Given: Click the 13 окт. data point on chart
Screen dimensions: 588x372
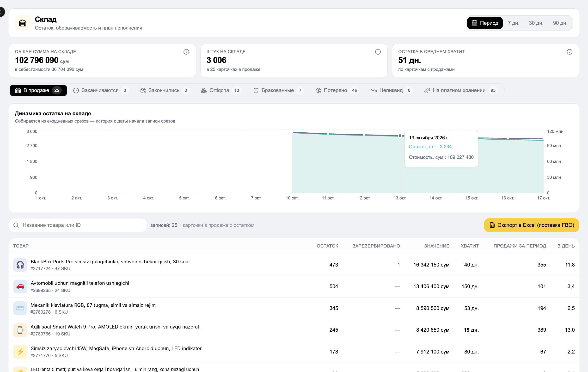Looking at the screenshot, I should pyautogui.click(x=400, y=136).
